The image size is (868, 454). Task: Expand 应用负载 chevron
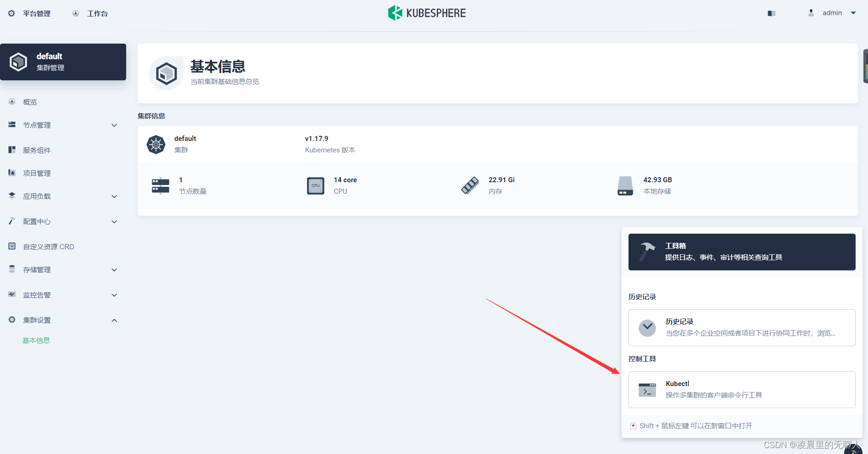(114, 196)
